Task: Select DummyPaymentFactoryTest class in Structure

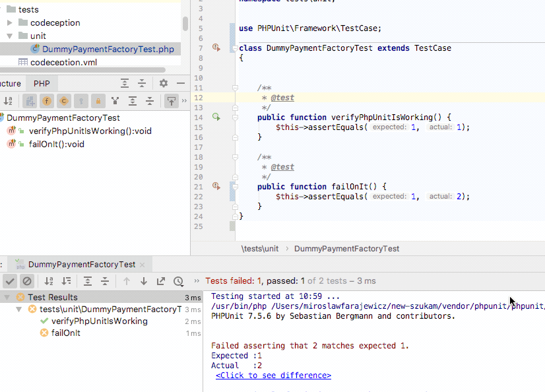Action: (63, 118)
